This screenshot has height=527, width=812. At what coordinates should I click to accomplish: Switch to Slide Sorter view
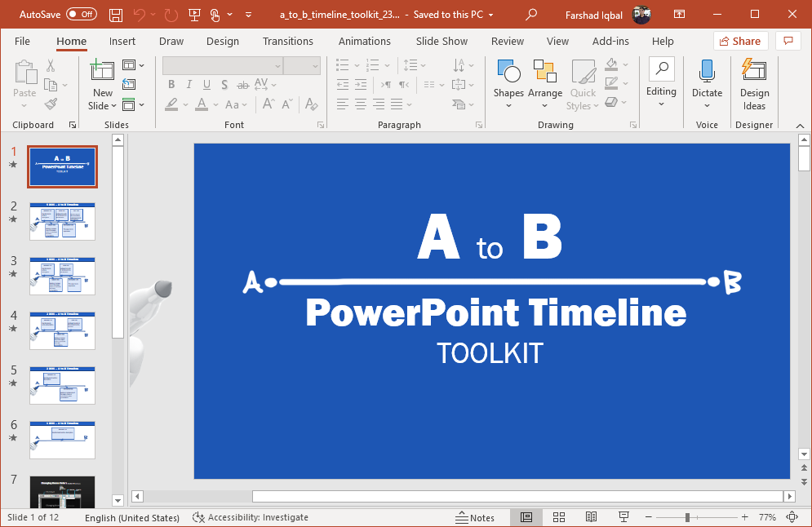tap(559, 517)
